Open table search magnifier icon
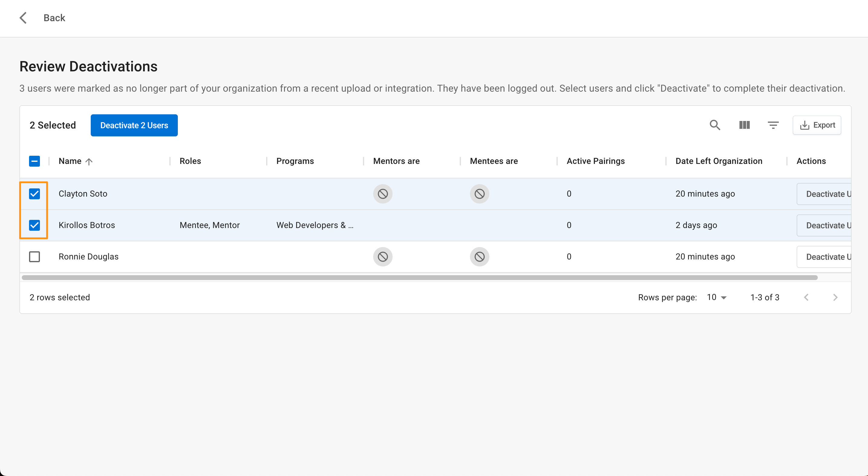This screenshot has width=868, height=476. tap(715, 125)
